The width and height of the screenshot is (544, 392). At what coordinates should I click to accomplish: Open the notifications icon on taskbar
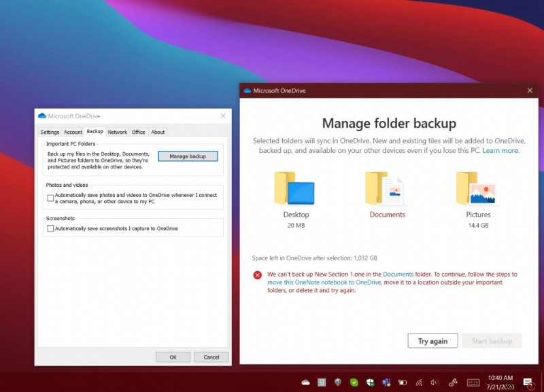[527, 382]
